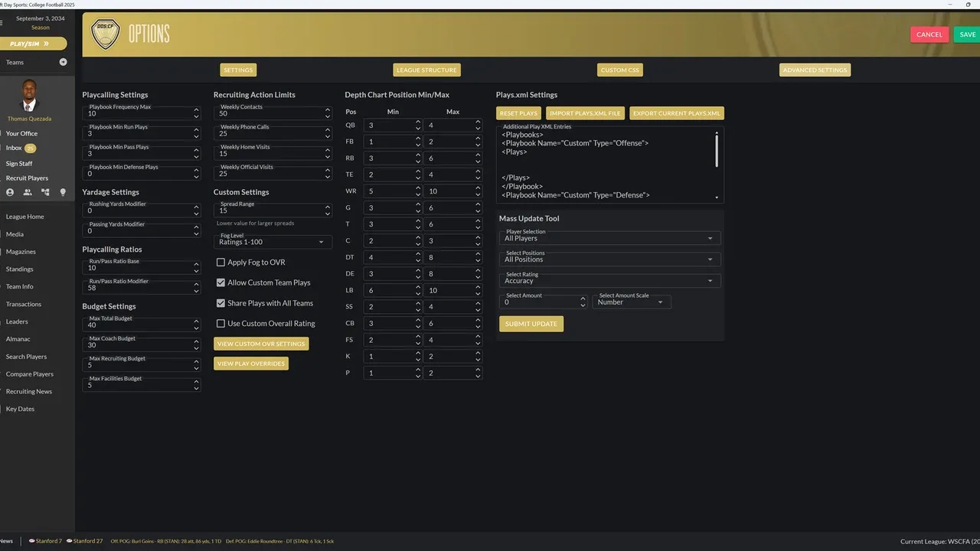
Task: Expand the Select Rating dropdown
Action: [x=609, y=281]
